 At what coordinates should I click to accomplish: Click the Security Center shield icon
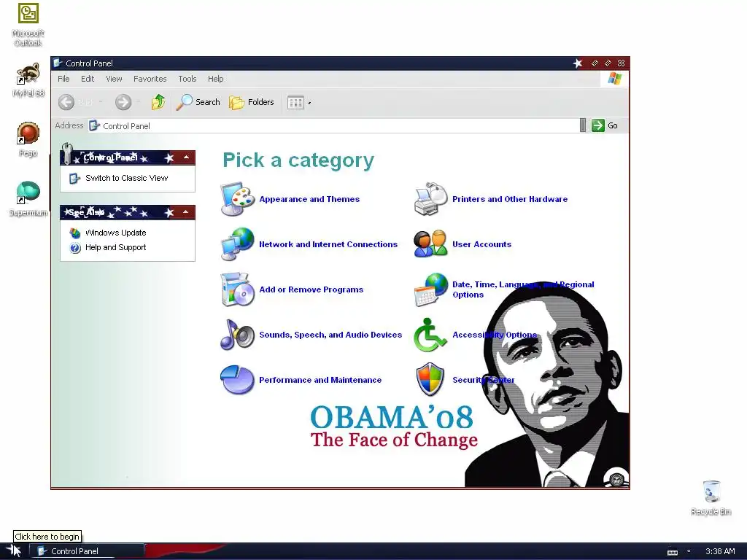click(x=430, y=380)
